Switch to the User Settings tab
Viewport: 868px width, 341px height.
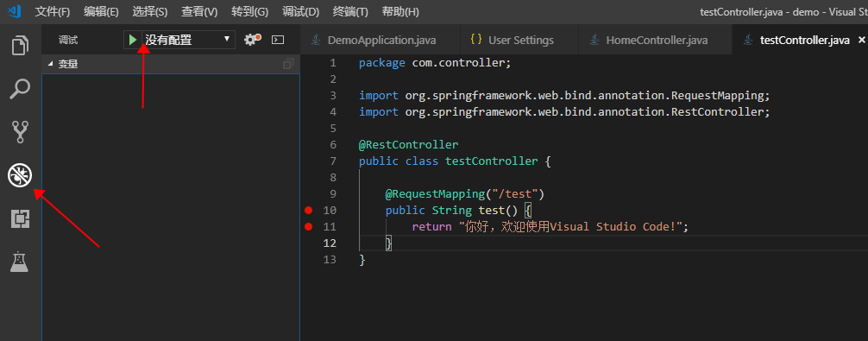[x=519, y=40]
